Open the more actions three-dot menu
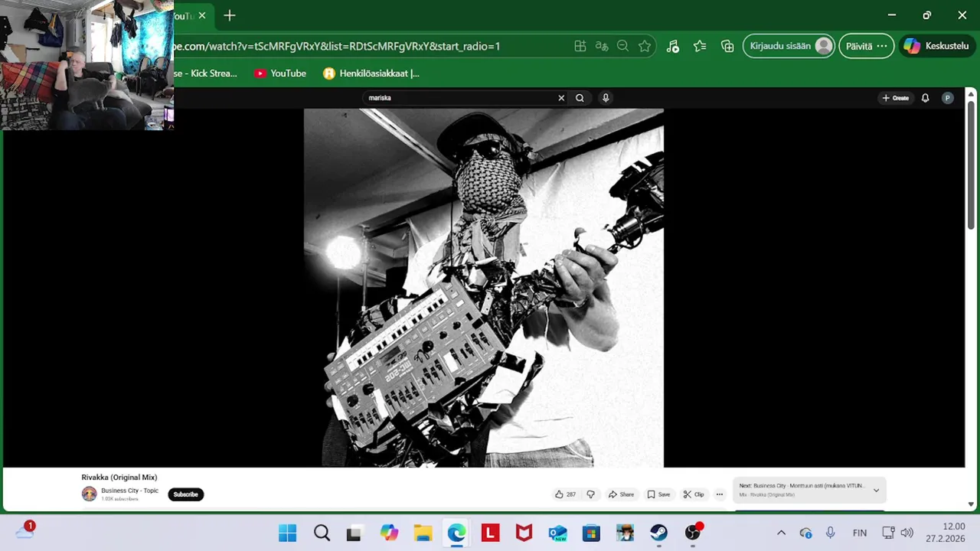Image resolution: width=980 pixels, height=551 pixels. [x=719, y=494]
